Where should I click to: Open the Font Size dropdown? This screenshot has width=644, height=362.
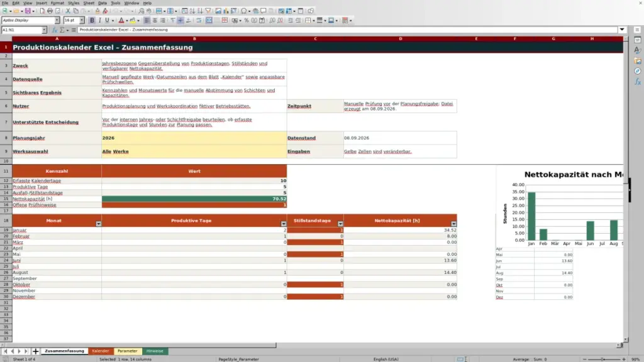pos(82,21)
